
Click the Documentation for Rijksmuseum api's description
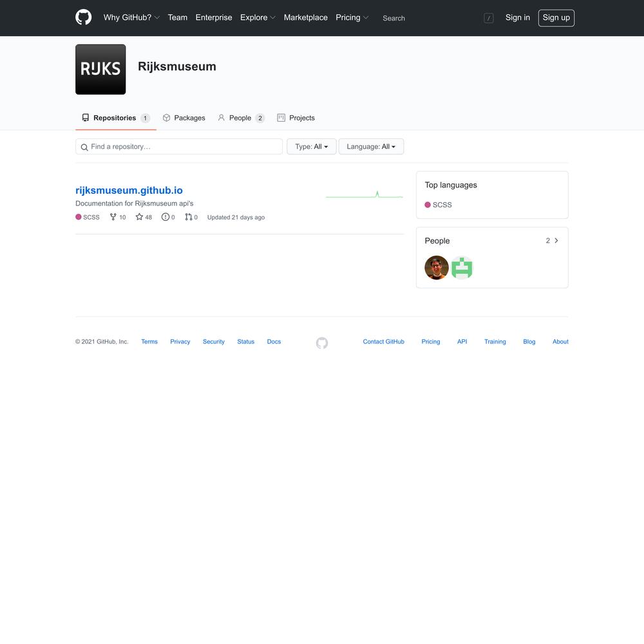135,204
